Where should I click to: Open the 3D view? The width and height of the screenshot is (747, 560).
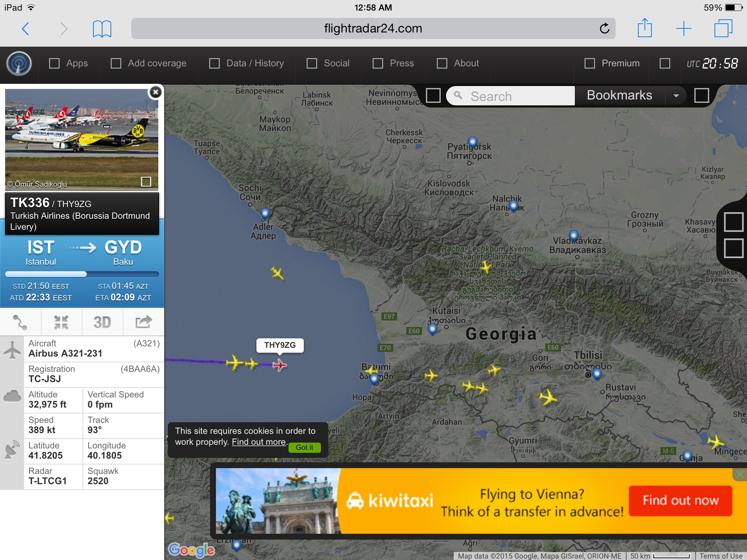[102, 322]
